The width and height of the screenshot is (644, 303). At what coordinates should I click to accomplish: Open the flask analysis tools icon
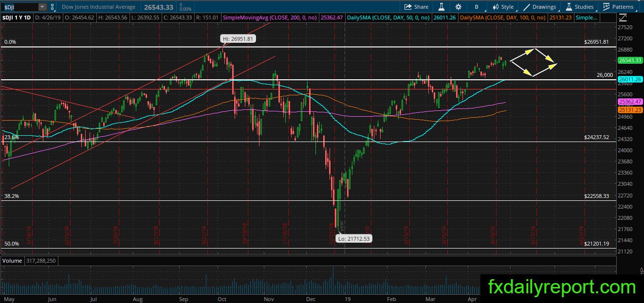[442, 7]
